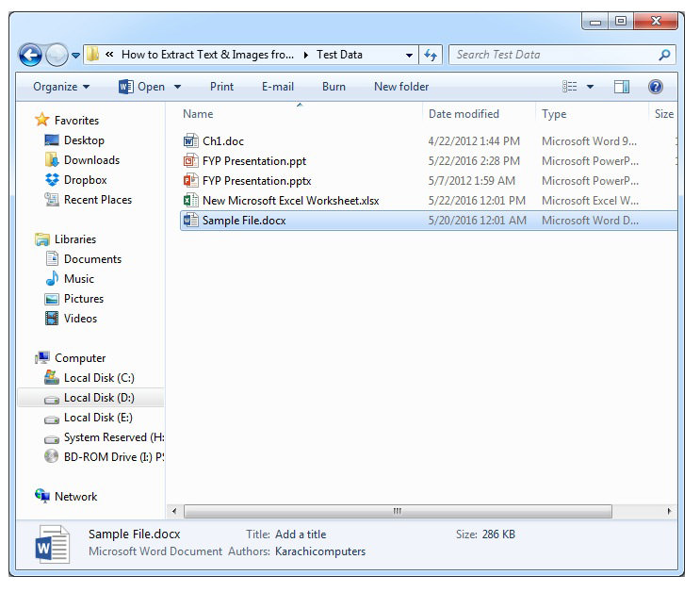This screenshot has width=700, height=592.
Task: Click Add a title in details pane
Action: coord(301,534)
